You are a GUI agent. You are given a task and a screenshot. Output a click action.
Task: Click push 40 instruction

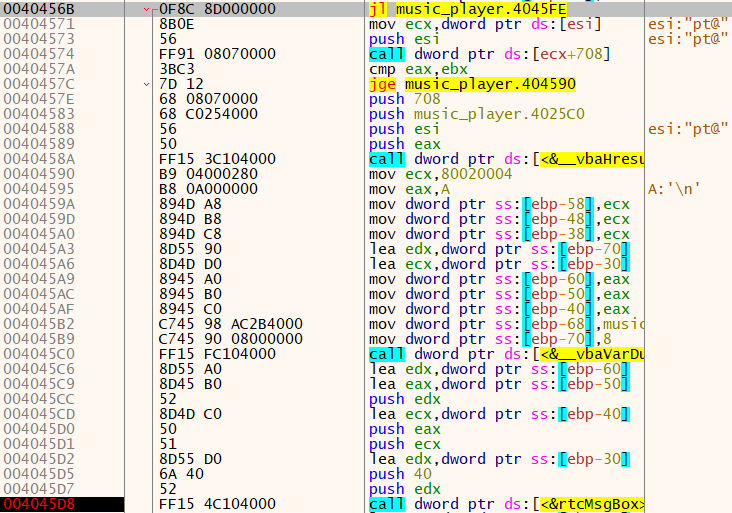[401, 474]
